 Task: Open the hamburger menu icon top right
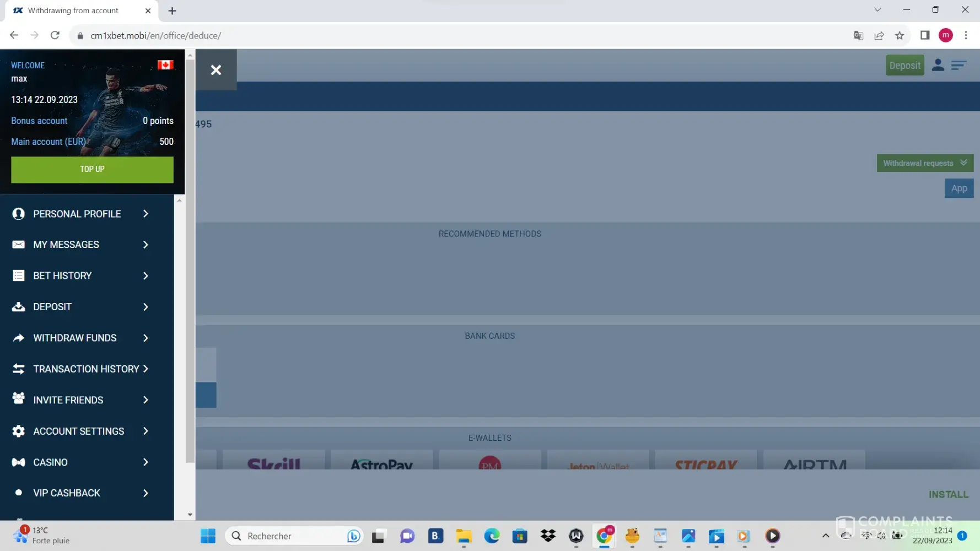(959, 65)
